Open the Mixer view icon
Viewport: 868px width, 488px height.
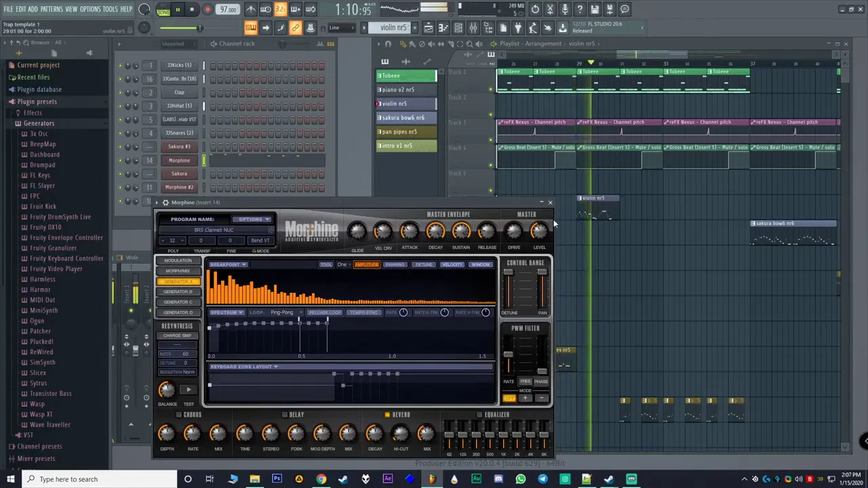473,28
